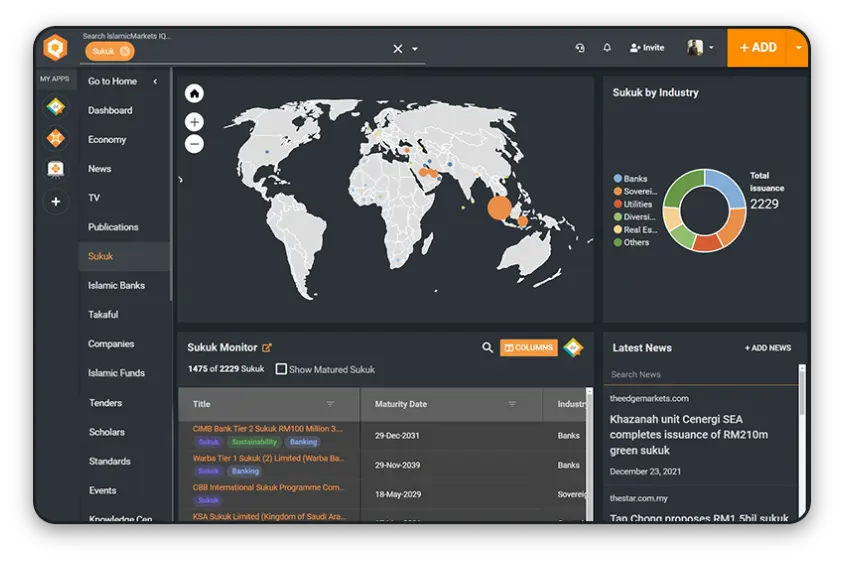Viewport: 844px width, 562px height.
Task: Expand the ADD button dropdown arrow
Action: 798,47
